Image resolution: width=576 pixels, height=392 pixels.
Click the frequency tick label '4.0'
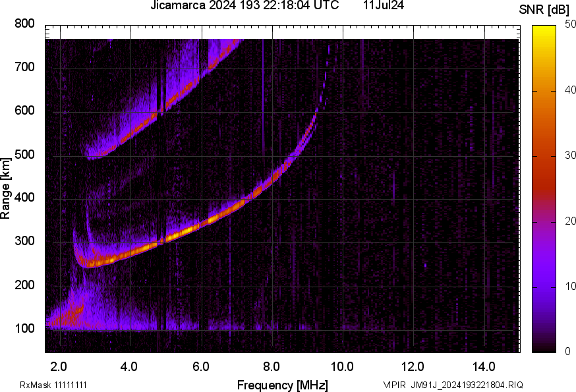pyautogui.click(x=129, y=366)
